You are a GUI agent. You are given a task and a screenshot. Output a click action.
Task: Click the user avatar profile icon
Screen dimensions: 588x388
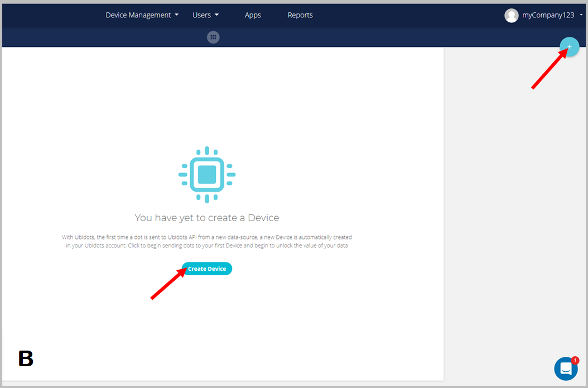pos(512,15)
